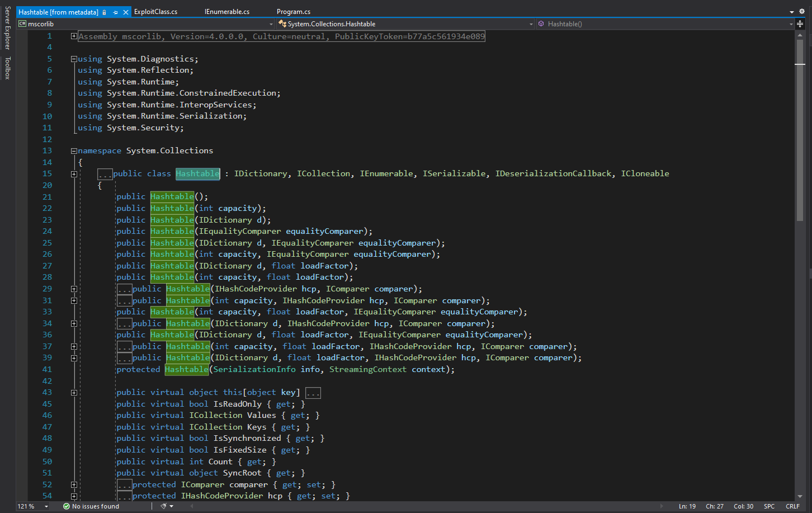Pin the Hashtable [from metadata] tab
The width and height of the screenshot is (812, 513).
115,12
